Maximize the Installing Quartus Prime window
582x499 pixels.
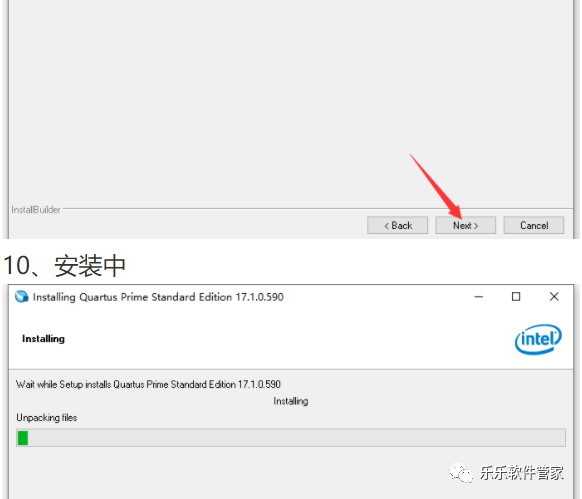click(516, 297)
